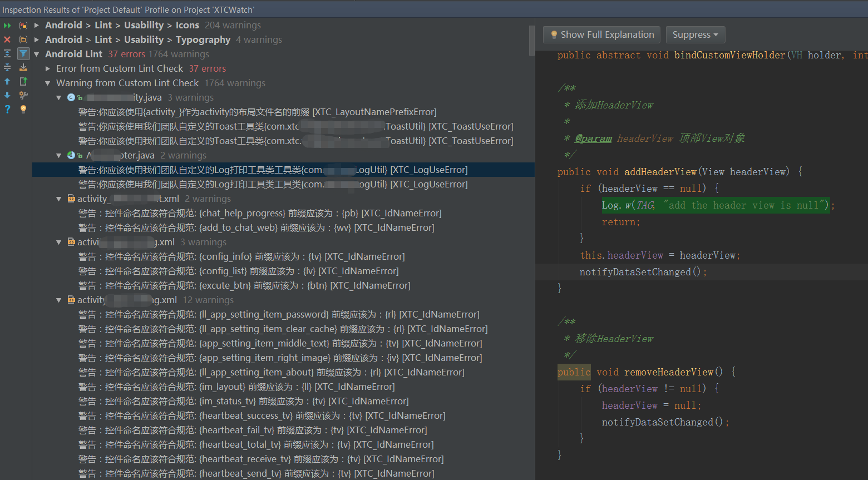868x480 pixels.
Task: Expand Android Lint Usability Icons node
Action: 37,25
